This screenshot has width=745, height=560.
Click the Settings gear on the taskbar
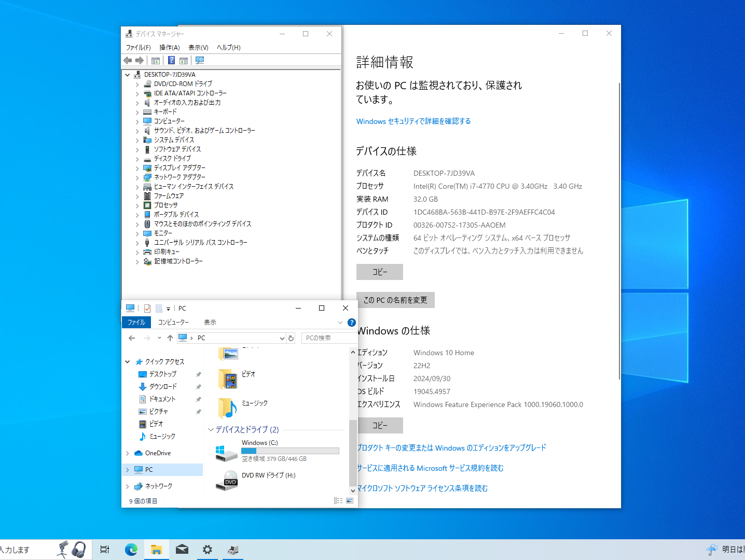click(x=208, y=550)
